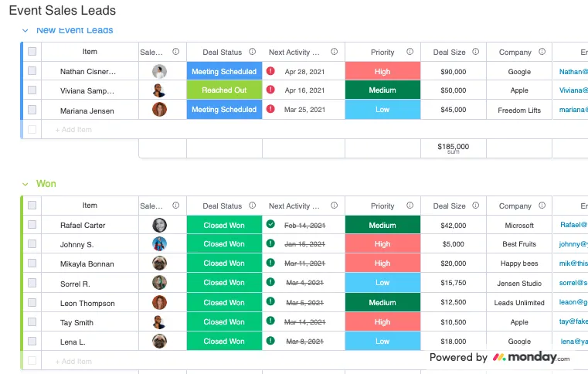
Task: Click Next Activity column header in Won table
Action: point(294,206)
